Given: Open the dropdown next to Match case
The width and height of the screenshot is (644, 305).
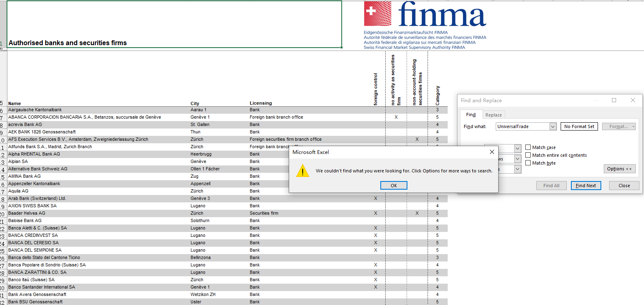Looking at the screenshot, I should pyautogui.click(x=517, y=148).
